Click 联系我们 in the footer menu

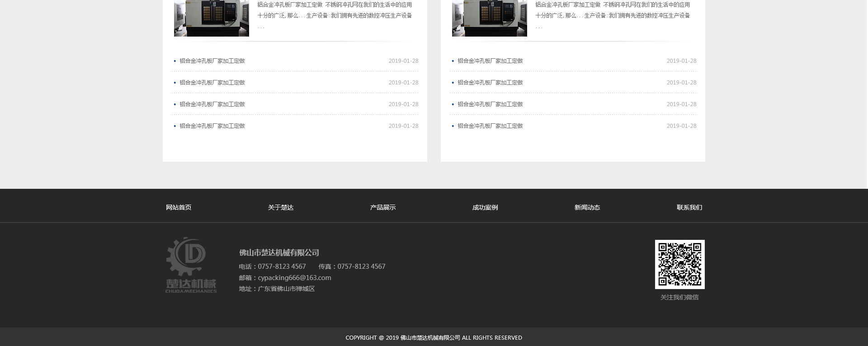pyautogui.click(x=689, y=207)
